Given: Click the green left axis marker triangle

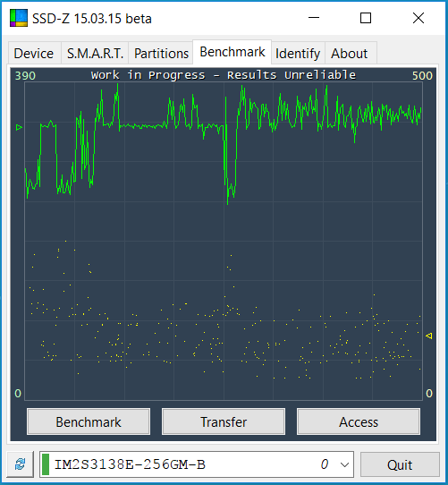Looking at the screenshot, I should coord(19,127).
